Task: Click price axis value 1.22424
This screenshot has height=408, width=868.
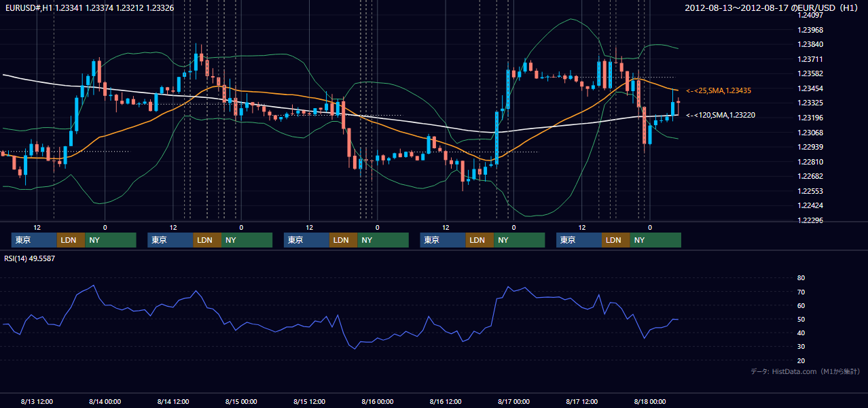Action: [x=810, y=205]
